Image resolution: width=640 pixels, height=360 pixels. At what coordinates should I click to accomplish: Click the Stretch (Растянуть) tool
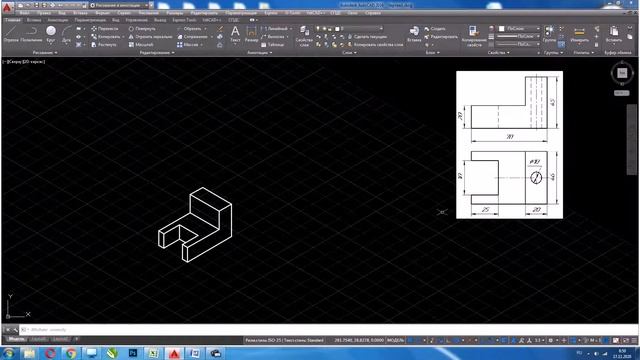[104, 44]
